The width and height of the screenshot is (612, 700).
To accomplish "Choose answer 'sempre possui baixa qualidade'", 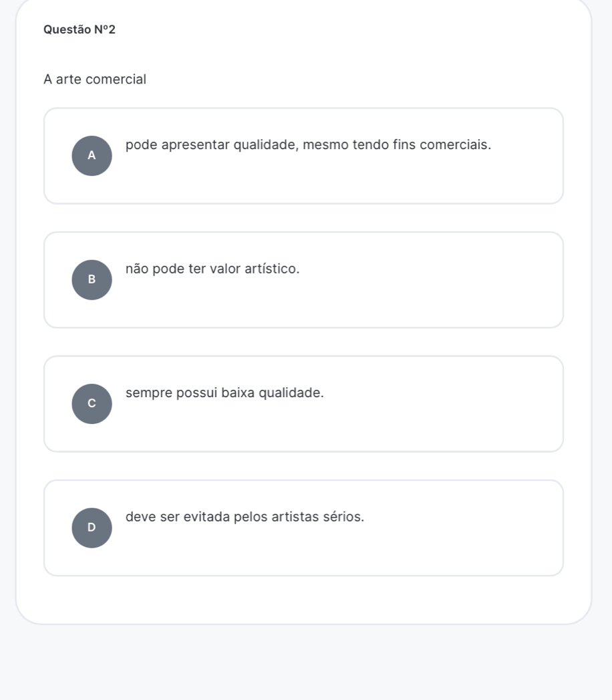I will click(x=224, y=392).
